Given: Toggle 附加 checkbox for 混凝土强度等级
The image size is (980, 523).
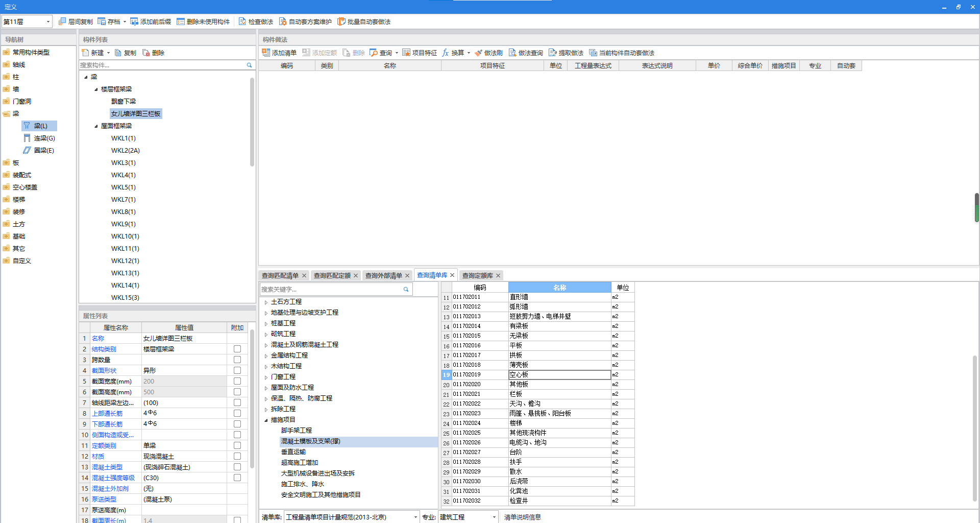Looking at the screenshot, I should 237,478.
